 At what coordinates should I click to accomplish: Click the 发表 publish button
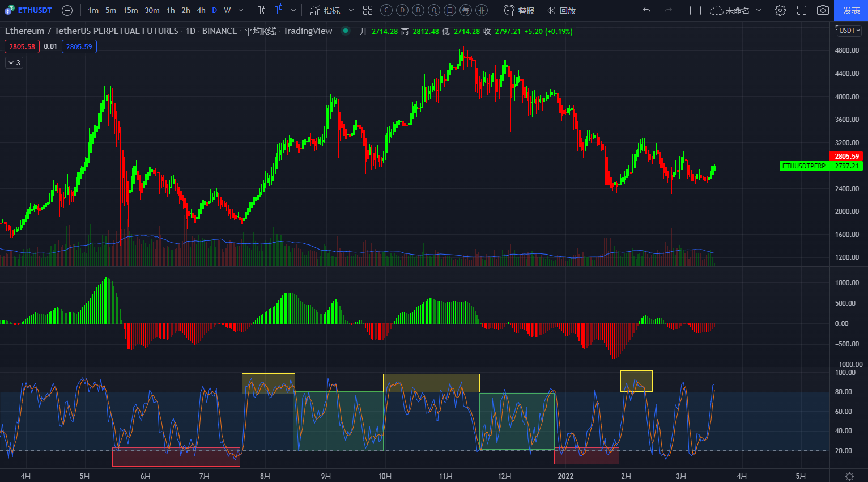click(850, 10)
